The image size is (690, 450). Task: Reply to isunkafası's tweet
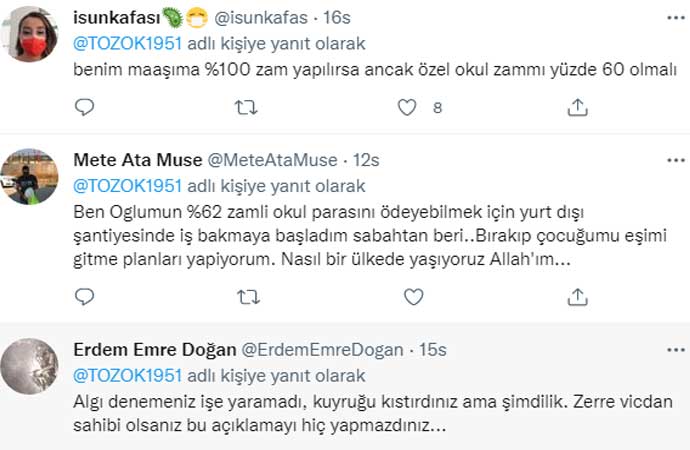pos(85,107)
